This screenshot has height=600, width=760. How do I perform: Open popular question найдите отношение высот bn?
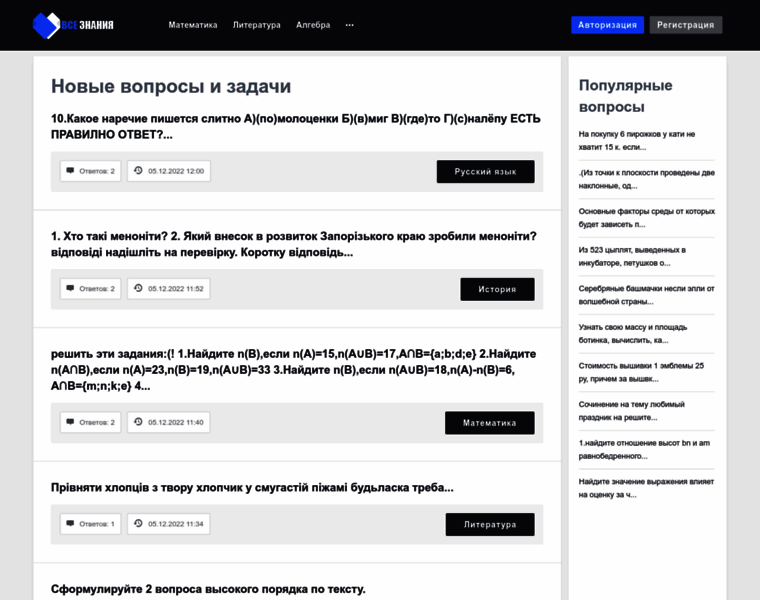point(644,449)
